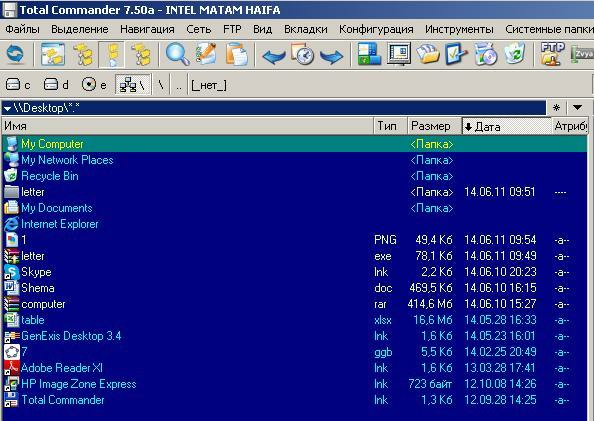Open directory history clock icon
Viewport: 594px width, 421px height.
coord(303,55)
